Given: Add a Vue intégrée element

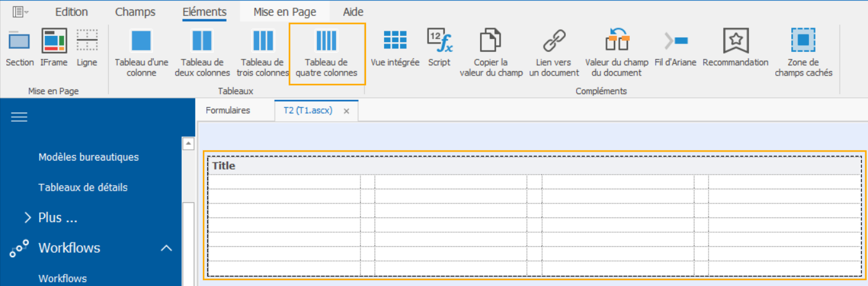Looking at the screenshot, I should click(395, 48).
